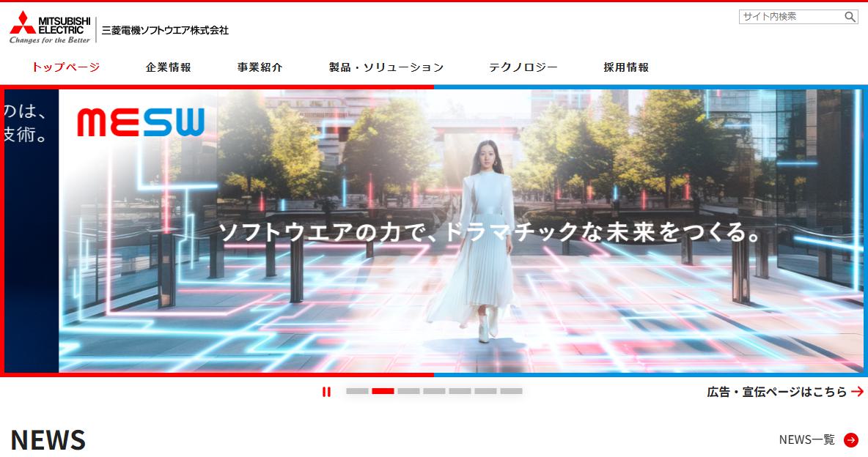Viewport: 868px width, 457px height.
Task: Open the トップページ menu item
Action: (65, 67)
